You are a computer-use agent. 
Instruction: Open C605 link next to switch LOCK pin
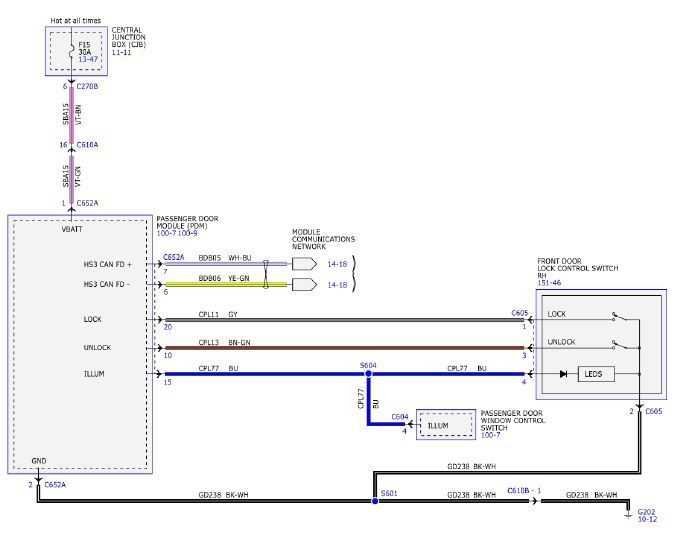click(520, 313)
